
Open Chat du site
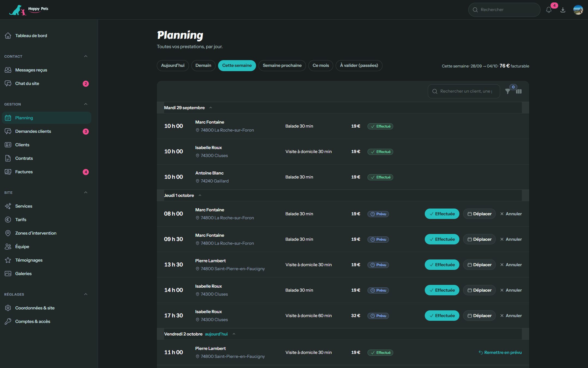[x=46, y=84]
